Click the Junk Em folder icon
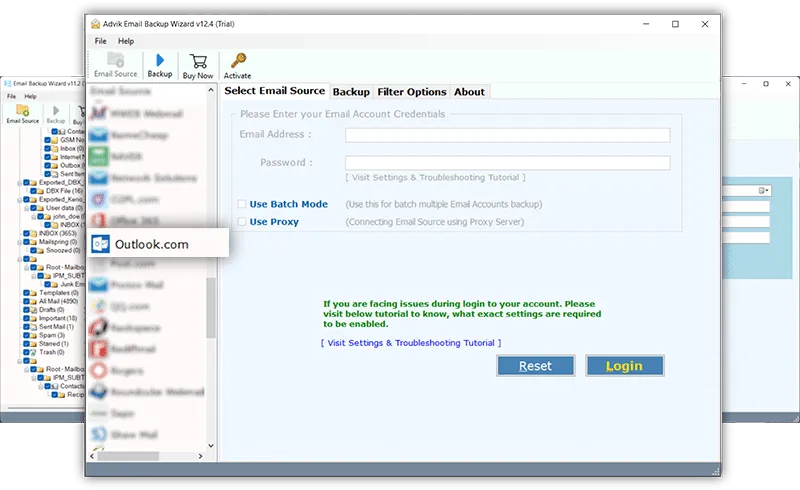 click(55, 284)
